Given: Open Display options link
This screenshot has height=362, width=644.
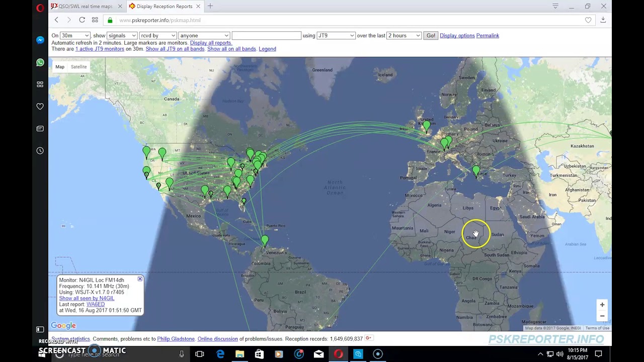Looking at the screenshot, I should (457, 36).
